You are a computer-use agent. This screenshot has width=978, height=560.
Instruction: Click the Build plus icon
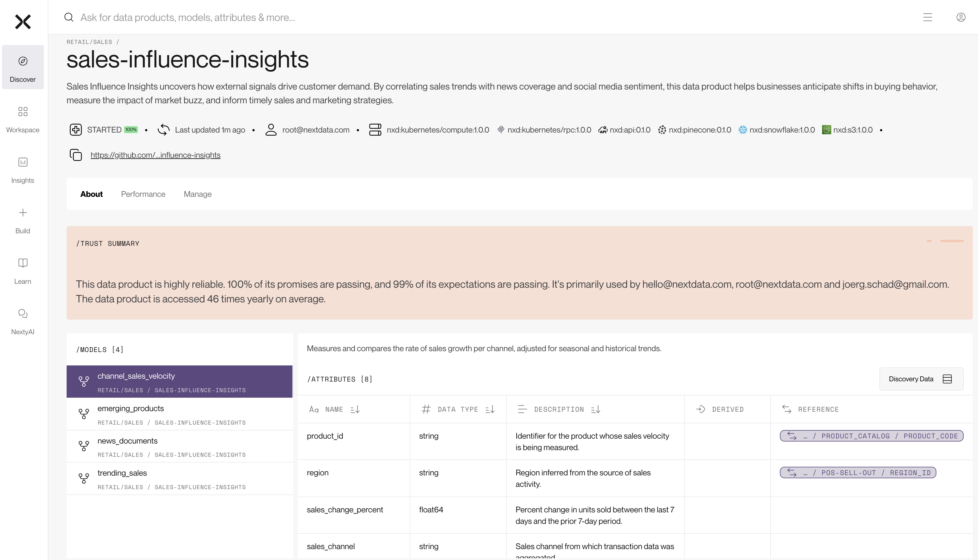click(x=23, y=213)
